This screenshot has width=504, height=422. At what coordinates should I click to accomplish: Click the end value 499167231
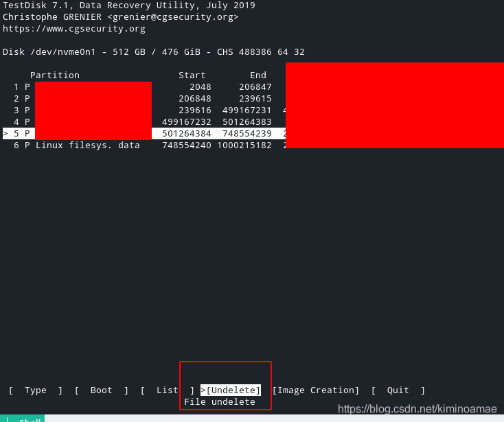tap(247, 110)
